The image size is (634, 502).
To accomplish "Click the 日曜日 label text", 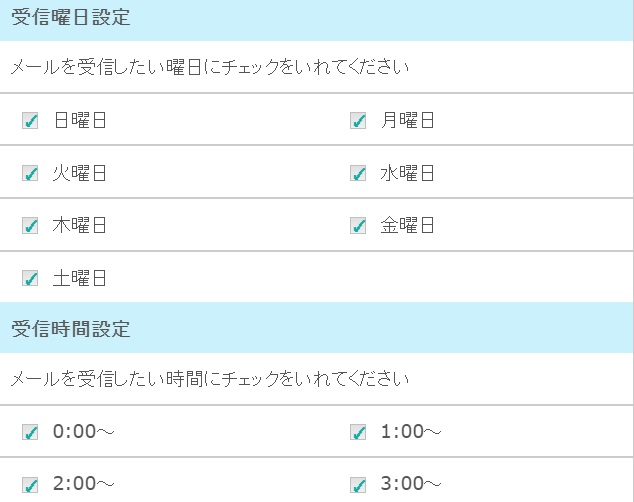I will (x=80, y=121).
